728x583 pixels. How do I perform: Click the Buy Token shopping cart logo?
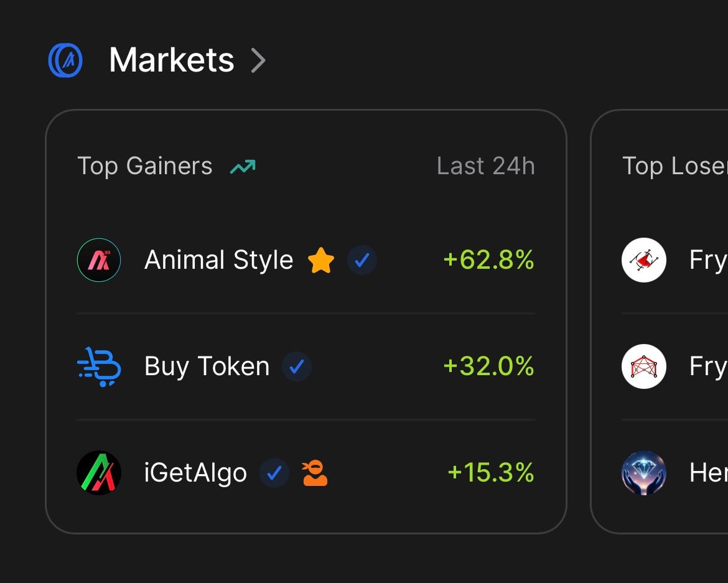99,366
